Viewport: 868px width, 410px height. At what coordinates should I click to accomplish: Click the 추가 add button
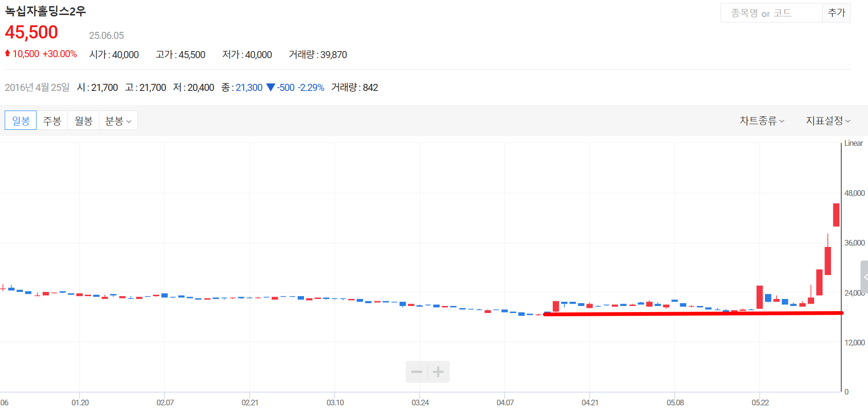836,13
